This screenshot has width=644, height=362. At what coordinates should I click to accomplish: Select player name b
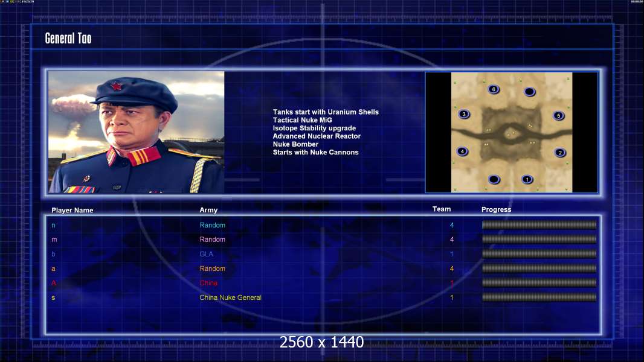click(53, 254)
